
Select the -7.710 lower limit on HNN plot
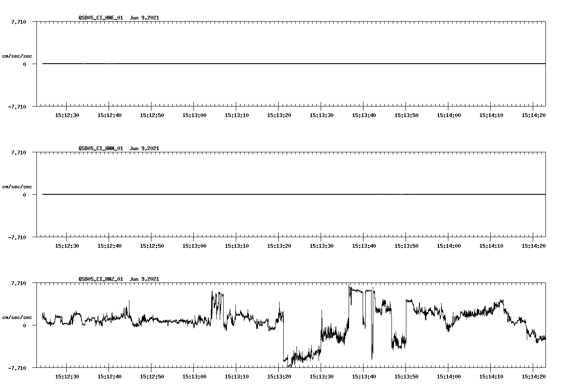(x=17, y=237)
